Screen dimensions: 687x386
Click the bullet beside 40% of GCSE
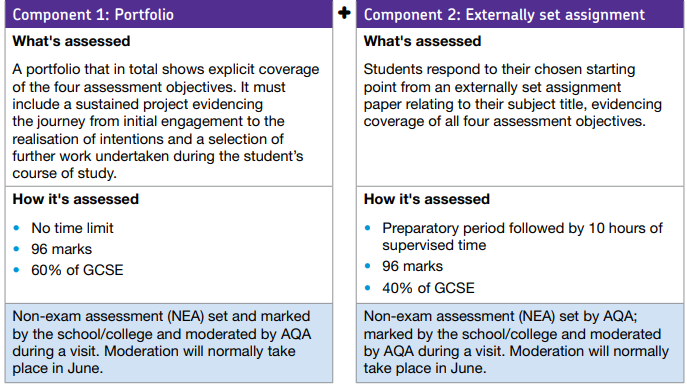click(368, 288)
